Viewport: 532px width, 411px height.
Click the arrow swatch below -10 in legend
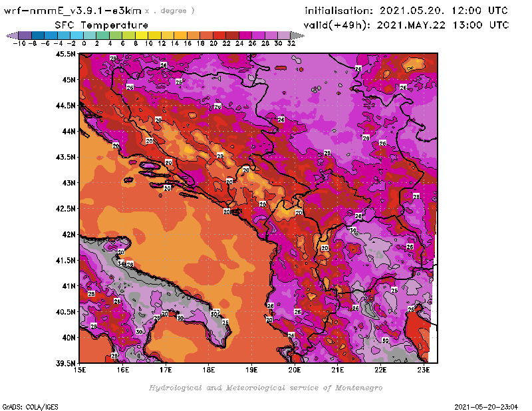[x=12, y=35]
